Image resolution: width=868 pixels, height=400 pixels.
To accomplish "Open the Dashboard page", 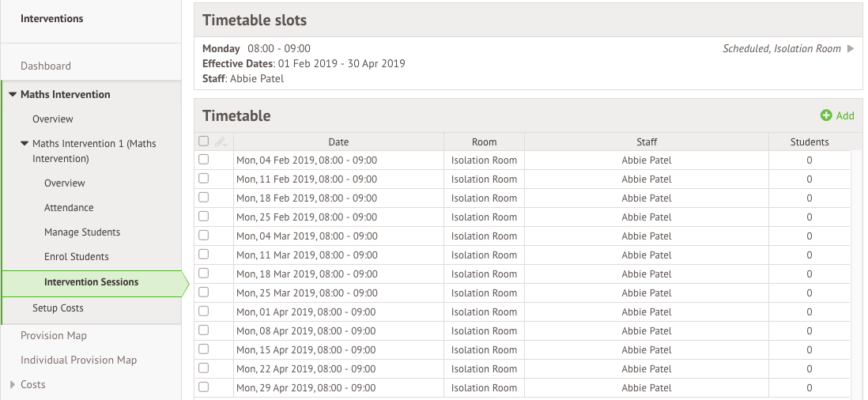I will click(46, 66).
